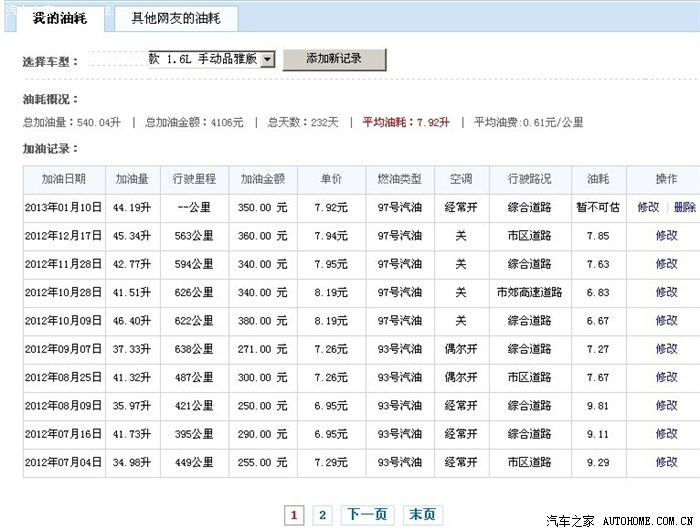Click the 380.00 元 amount cell
The height and width of the screenshot is (530, 700).
[262, 321]
